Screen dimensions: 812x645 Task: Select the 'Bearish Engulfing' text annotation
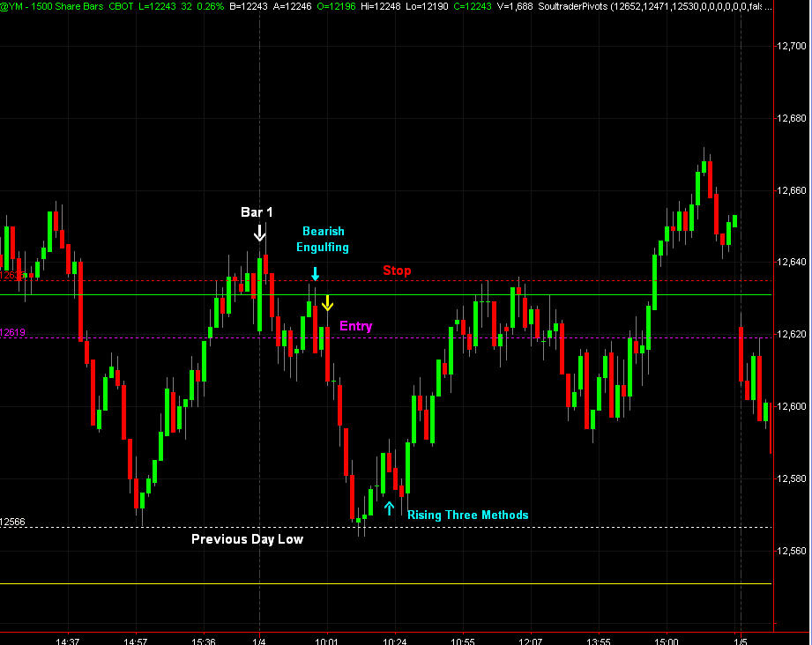click(x=323, y=239)
